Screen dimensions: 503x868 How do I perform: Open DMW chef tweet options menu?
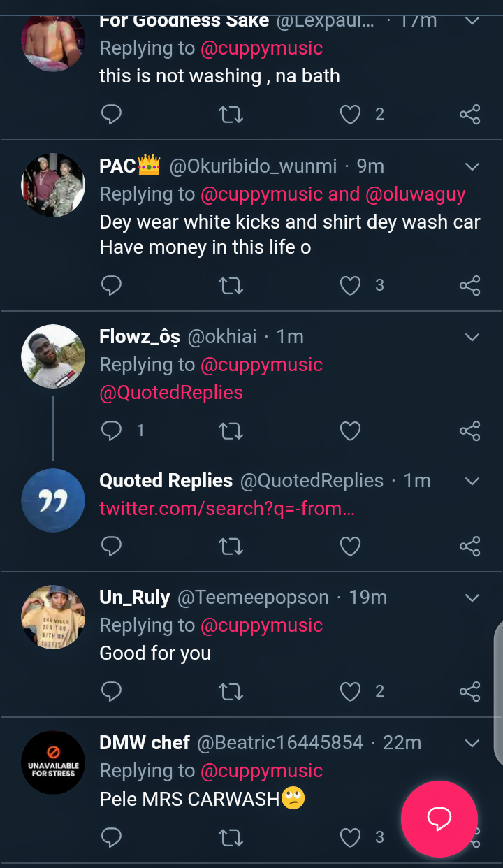(472, 743)
